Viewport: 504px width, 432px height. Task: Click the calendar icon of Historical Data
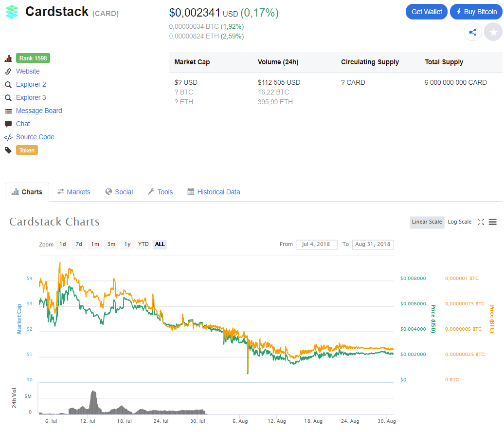[191, 192]
